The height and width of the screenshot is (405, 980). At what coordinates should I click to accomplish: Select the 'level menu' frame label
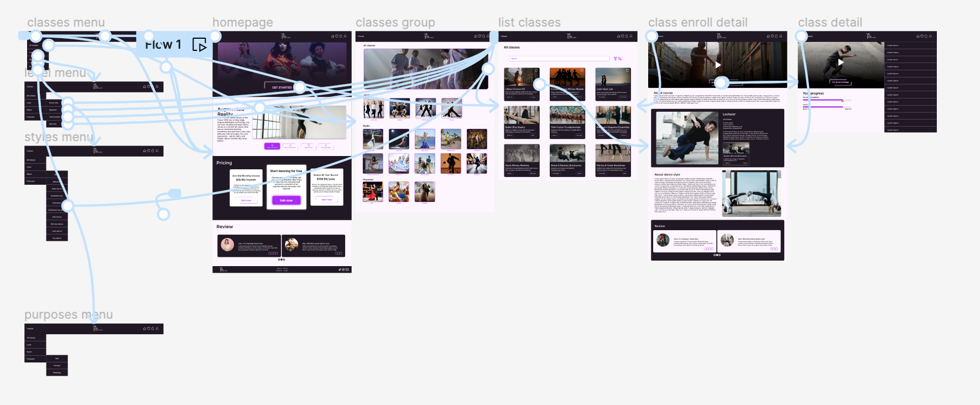55,73
